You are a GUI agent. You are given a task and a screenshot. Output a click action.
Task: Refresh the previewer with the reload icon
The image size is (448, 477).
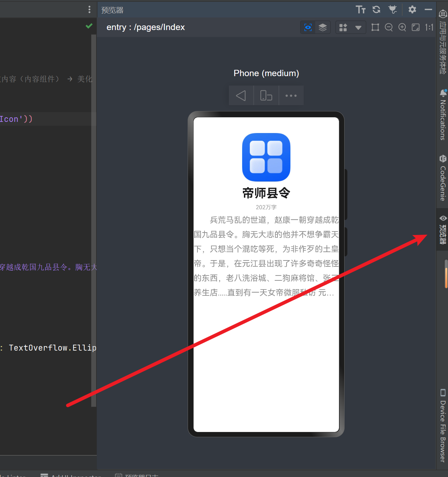click(x=376, y=9)
